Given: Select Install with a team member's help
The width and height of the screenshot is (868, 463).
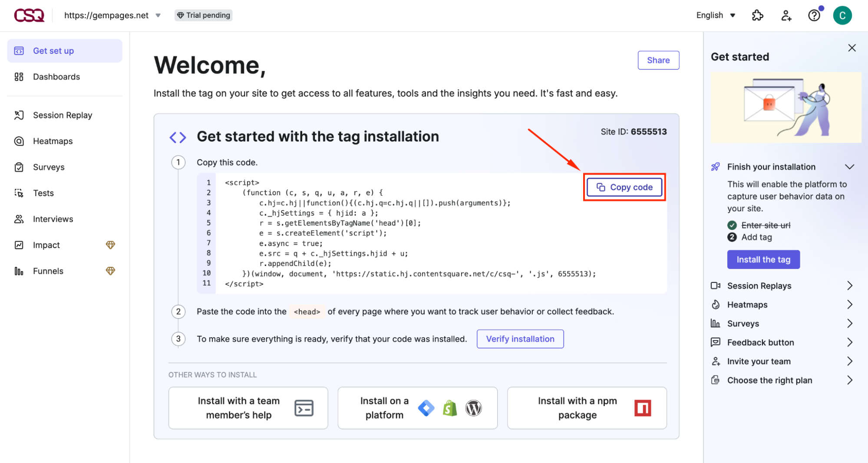Looking at the screenshot, I should tap(248, 408).
